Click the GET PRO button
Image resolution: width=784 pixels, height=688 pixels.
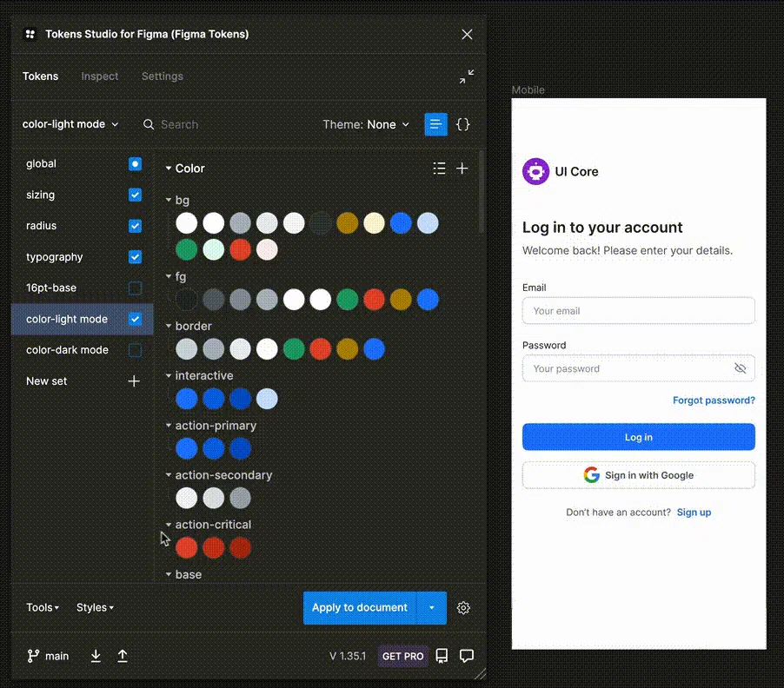(x=402, y=656)
